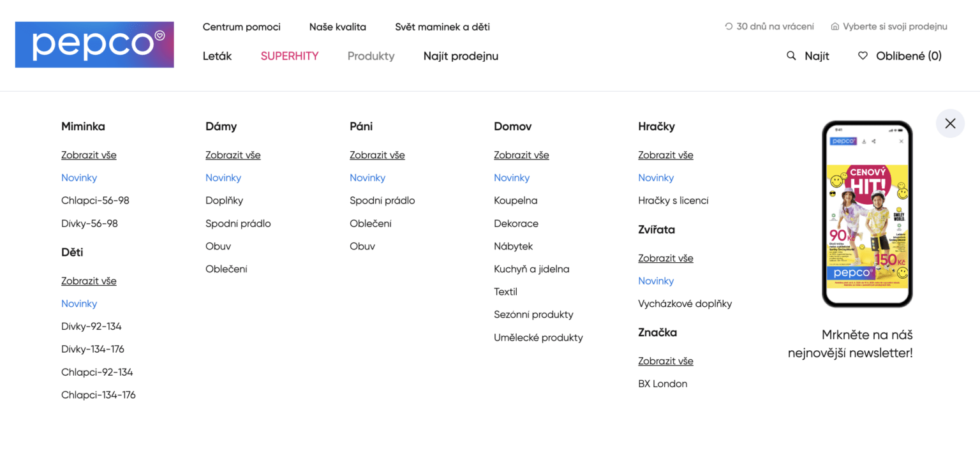Click the 30 dnů na vrácení icon

click(x=729, y=27)
